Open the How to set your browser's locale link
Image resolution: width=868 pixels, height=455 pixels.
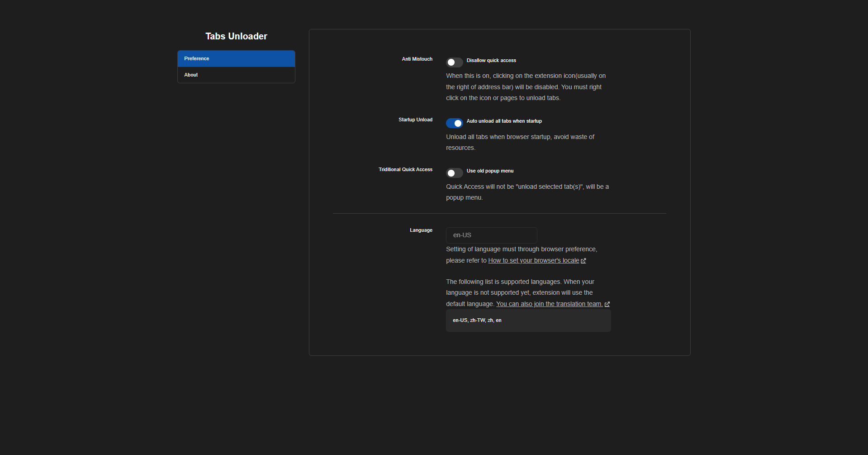point(534,261)
